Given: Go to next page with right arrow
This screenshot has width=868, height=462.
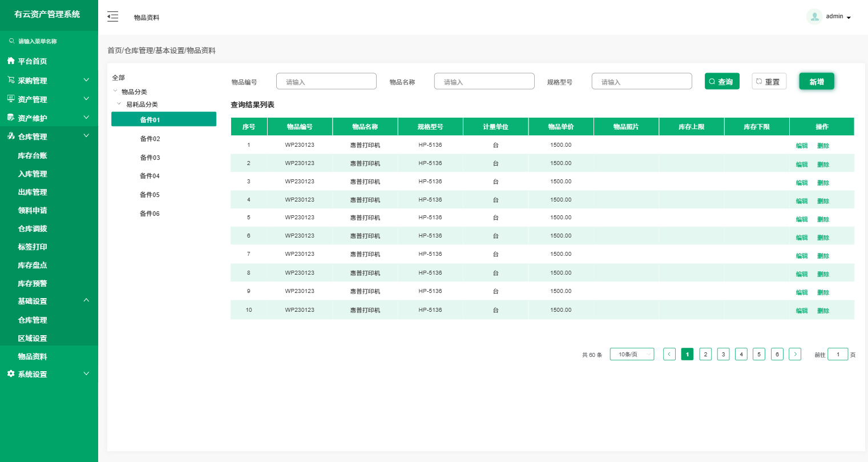Looking at the screenshot, I should click(x=794, y=354).
